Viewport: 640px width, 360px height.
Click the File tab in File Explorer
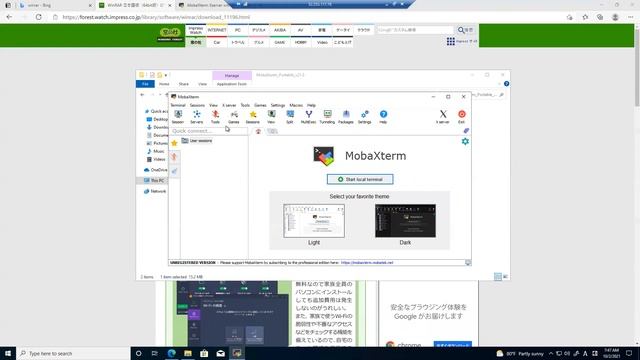click(x=145, y=84)
